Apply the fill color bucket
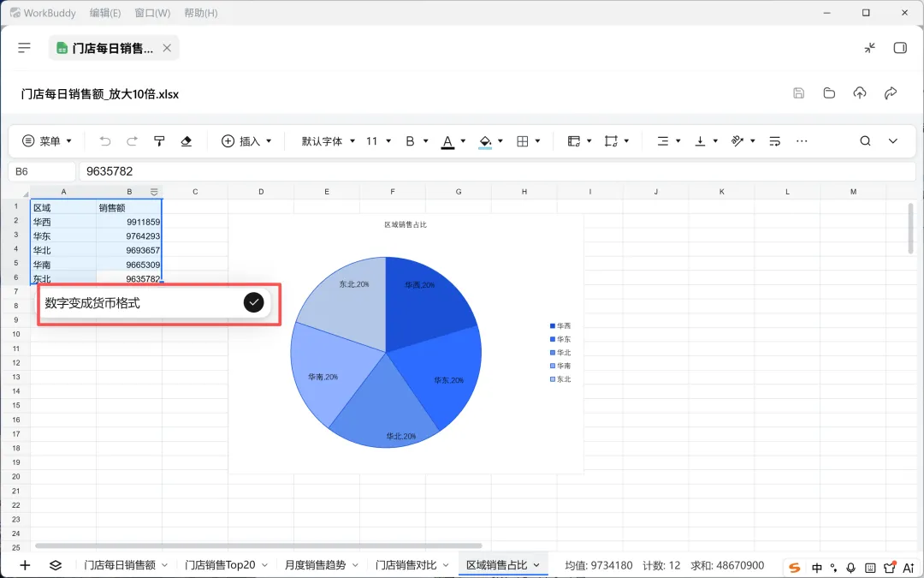Viewport: 924px width, 578px height. coord(485,141)
